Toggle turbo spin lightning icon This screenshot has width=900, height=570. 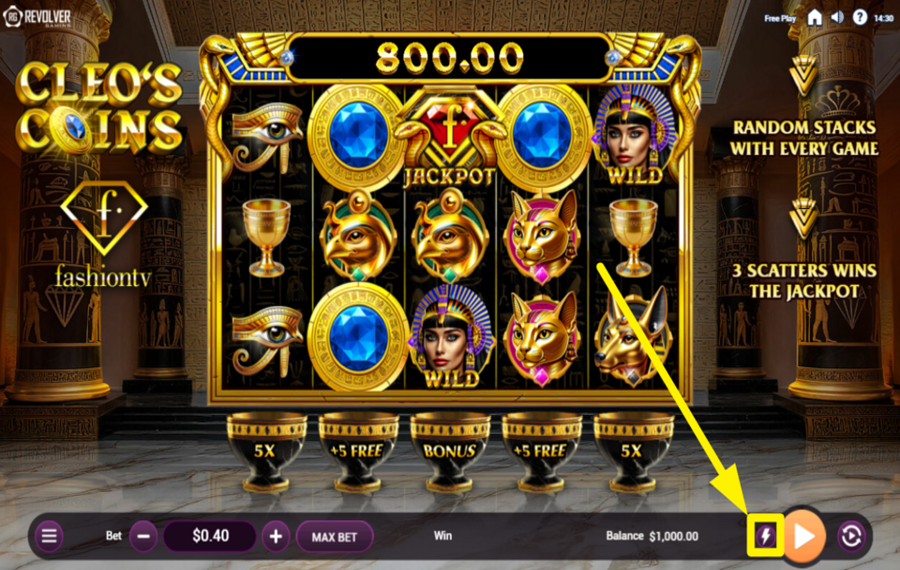click(765, 536)
